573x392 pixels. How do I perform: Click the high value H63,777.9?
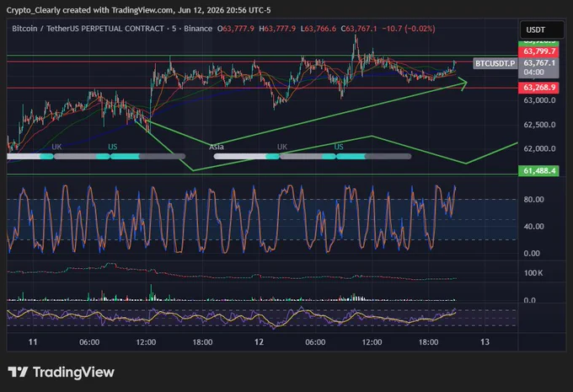277,29
